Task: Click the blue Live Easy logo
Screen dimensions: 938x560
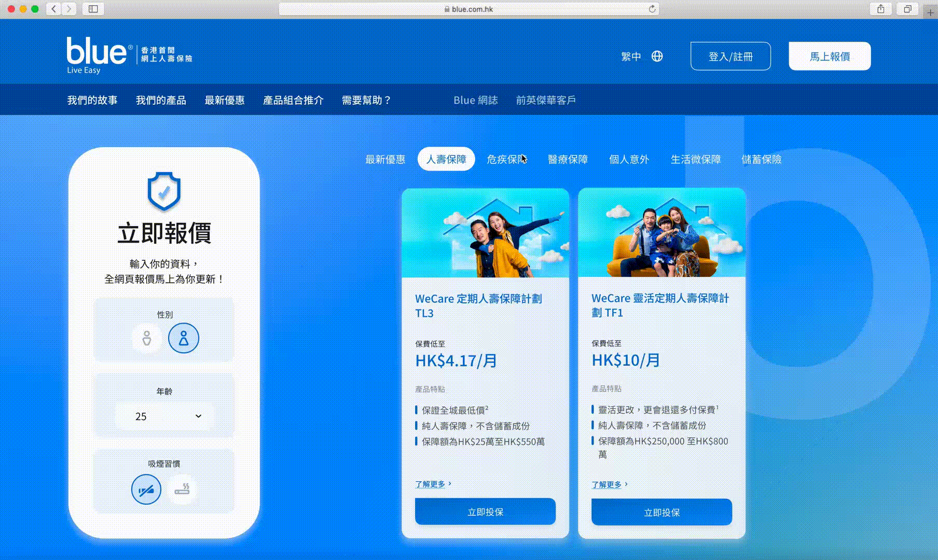Action: [x=99, y=55]
